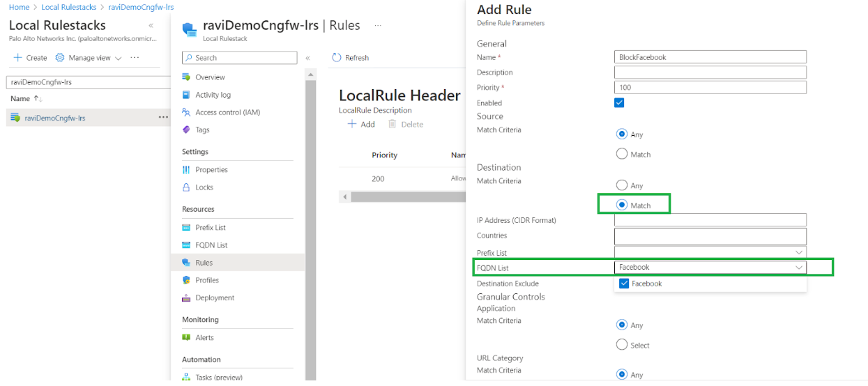
Task: Click the horizontal scrollbar under rules table
Action: tap(404, 197)
